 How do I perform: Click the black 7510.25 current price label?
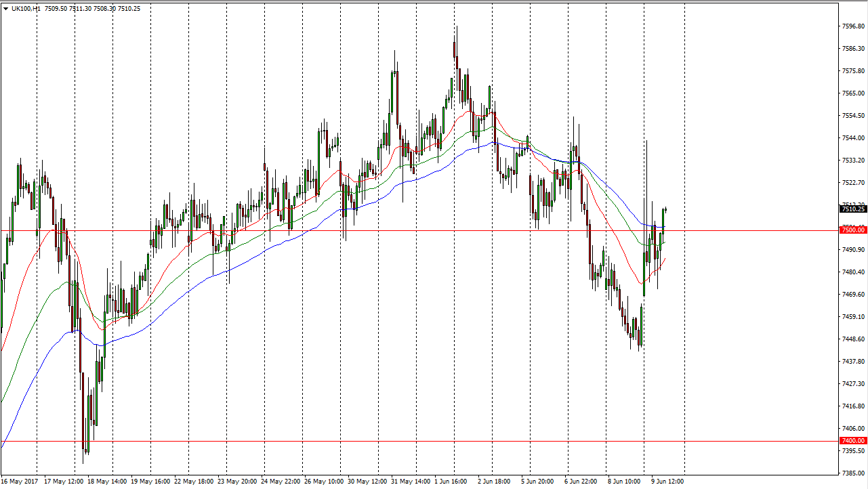[852, 209]
